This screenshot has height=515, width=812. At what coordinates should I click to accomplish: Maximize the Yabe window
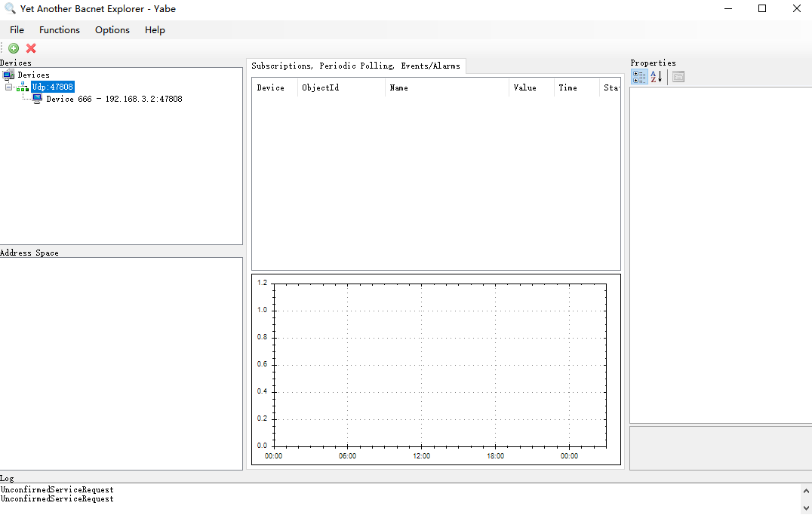[x=762, y=9]
